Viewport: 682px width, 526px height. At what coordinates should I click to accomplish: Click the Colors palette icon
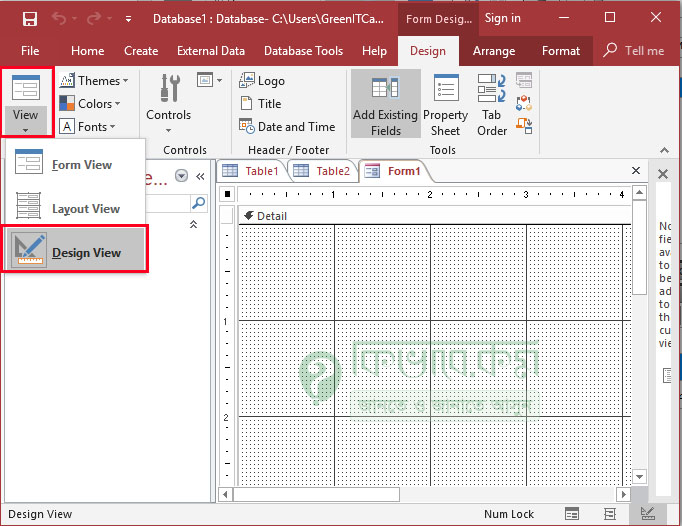click(67, 104)
